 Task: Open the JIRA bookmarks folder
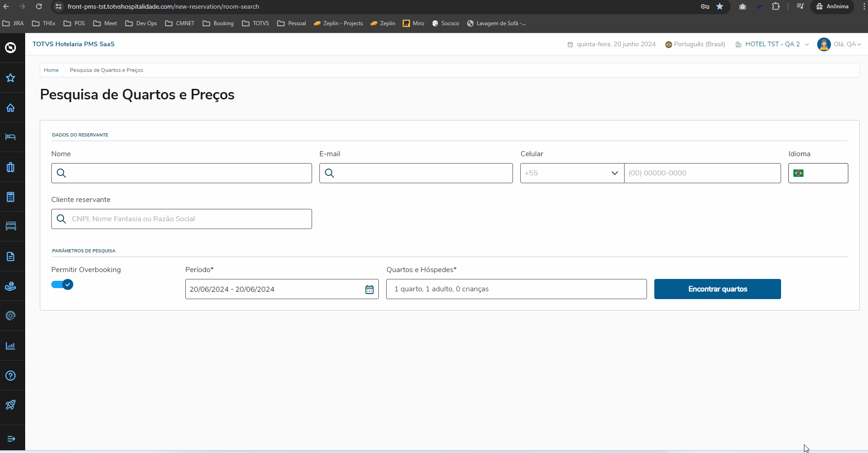13,23
